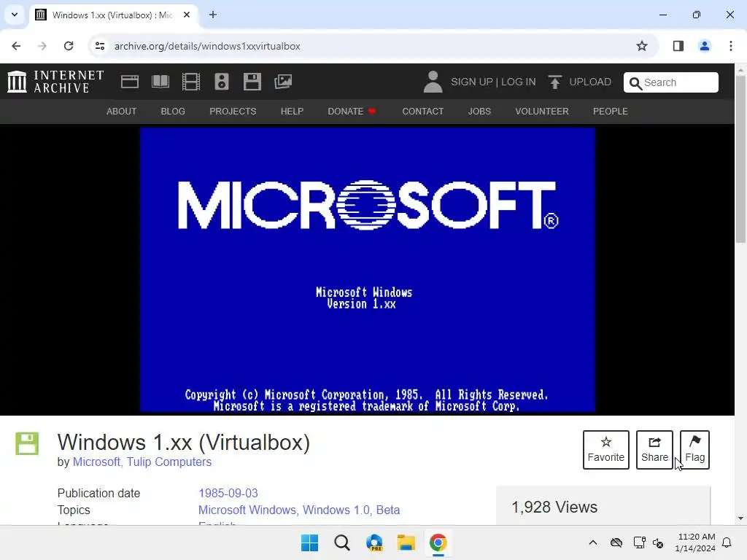Bookmark this page with the star icon
Screen dimensions: 747x560
coord(642,46)
